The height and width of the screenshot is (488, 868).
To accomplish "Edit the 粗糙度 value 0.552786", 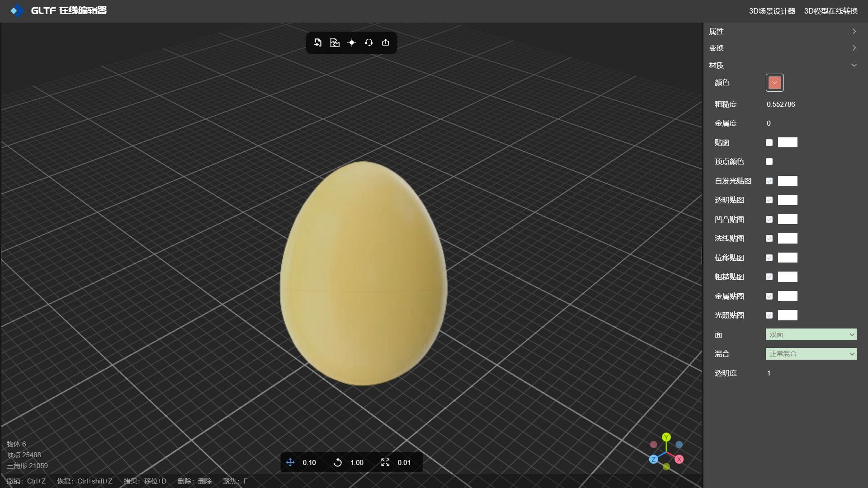I will pyautogui.click(x=781, y=104).
